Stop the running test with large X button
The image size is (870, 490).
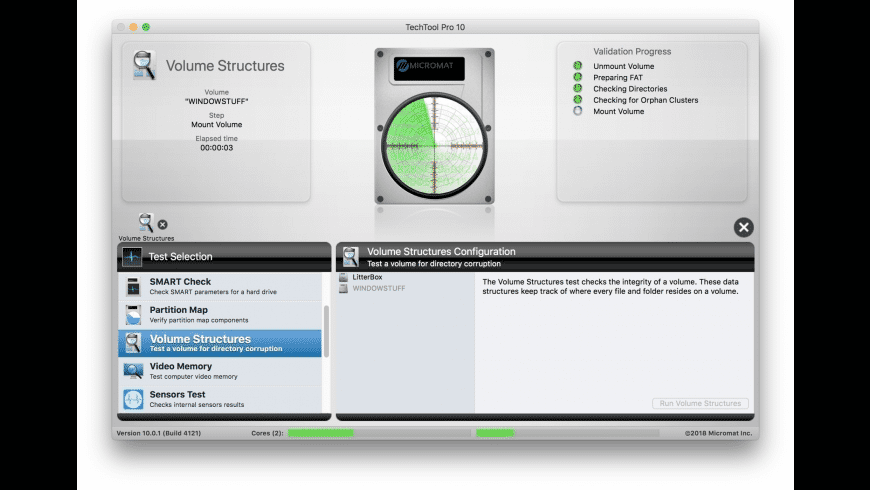pyautogui.click(x=743, y=228)
